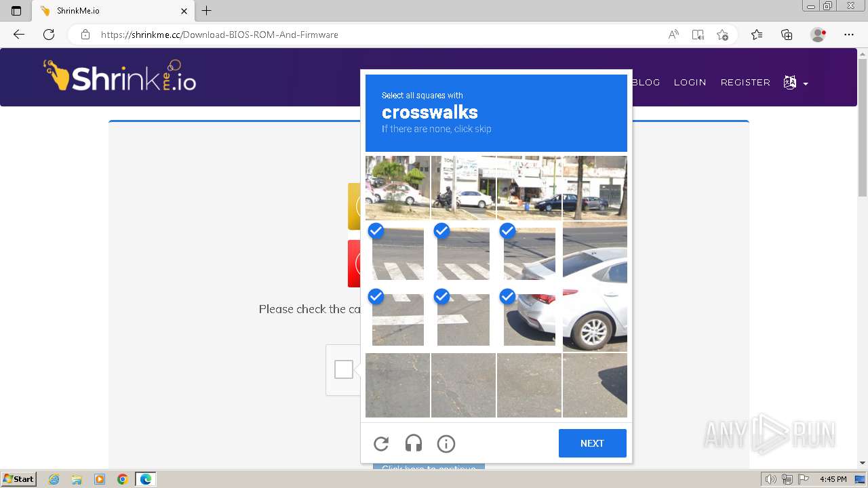Viewport: 868px width, 488px height.
Task: Open the Favorites list
Action: (x=757, y=35)
